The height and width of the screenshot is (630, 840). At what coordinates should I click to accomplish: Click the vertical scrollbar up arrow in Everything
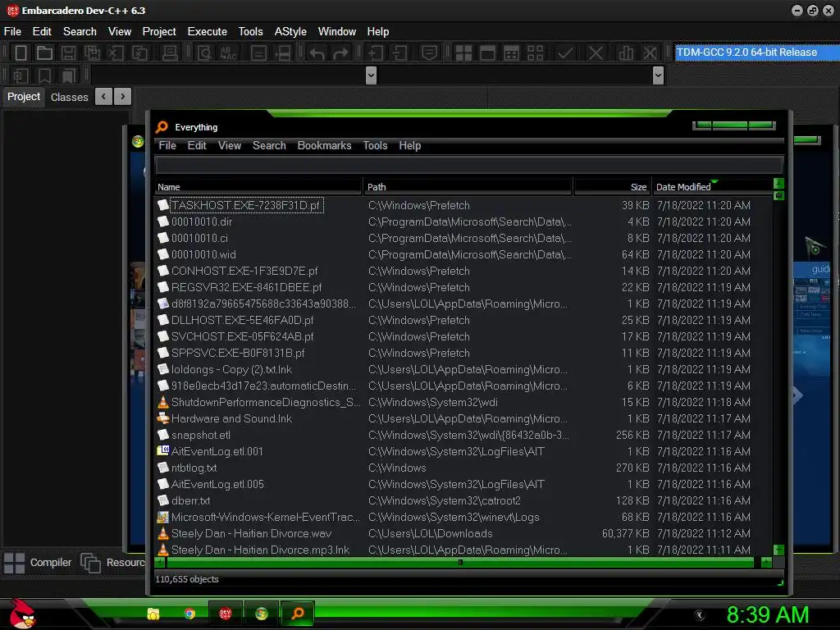pos(779,184)
